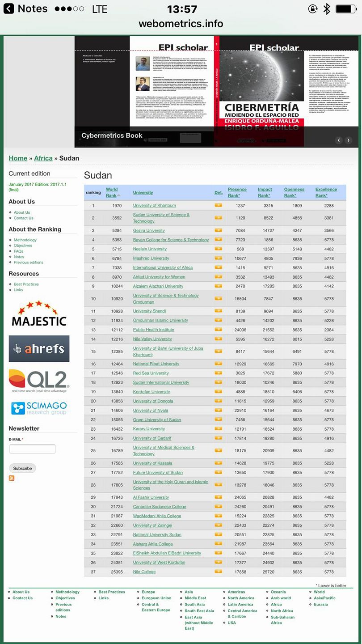Open details icon for Kordofan University
Image resolution: width=362 pixels, height=644 pixels.
coord(218,392)
